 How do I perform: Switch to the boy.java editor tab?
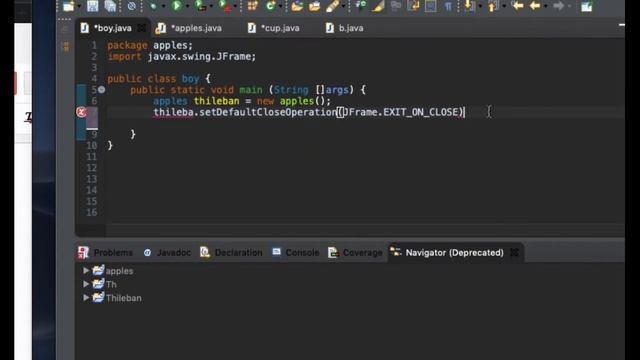pyautogui.click(x=113, y=28)
